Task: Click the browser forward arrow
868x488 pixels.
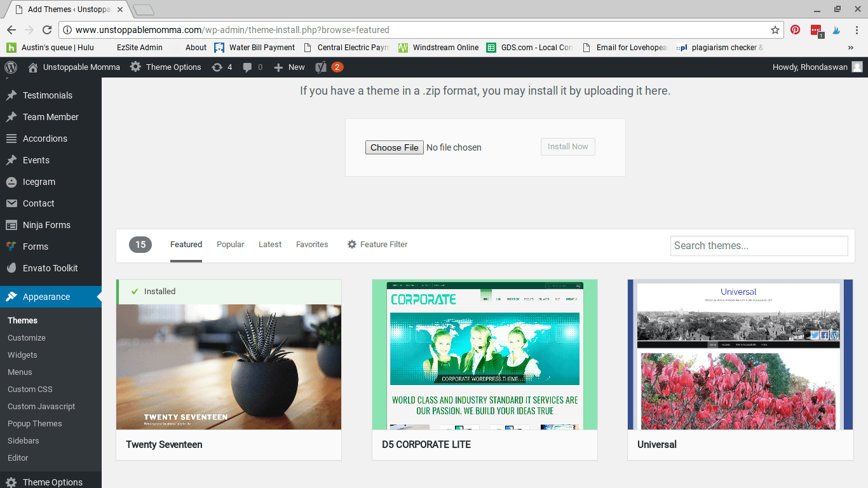Action: (x=29, y=30)
